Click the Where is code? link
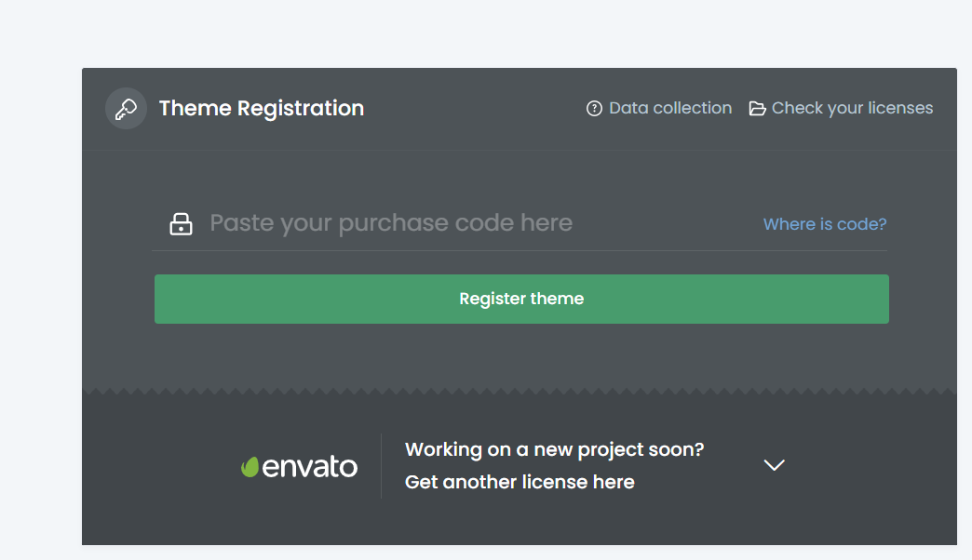The height and width of the screenshot is (560, 972). (x=825, y=224)
